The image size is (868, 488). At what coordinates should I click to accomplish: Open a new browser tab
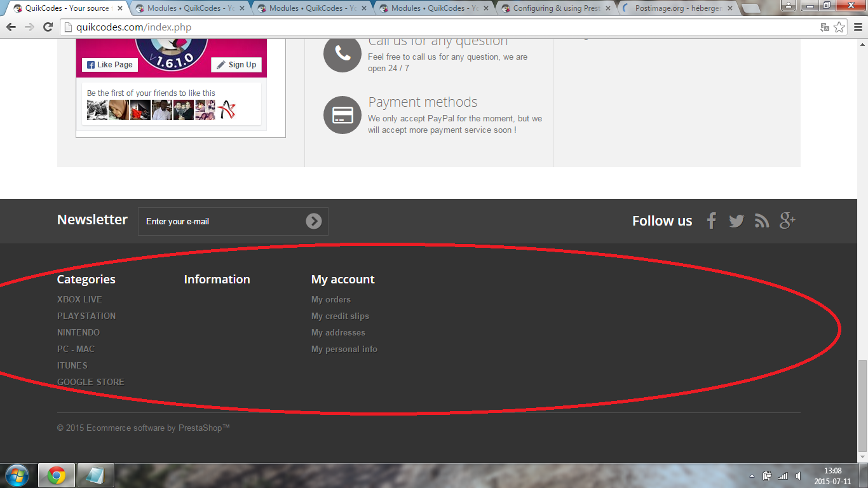click(750, 9)
